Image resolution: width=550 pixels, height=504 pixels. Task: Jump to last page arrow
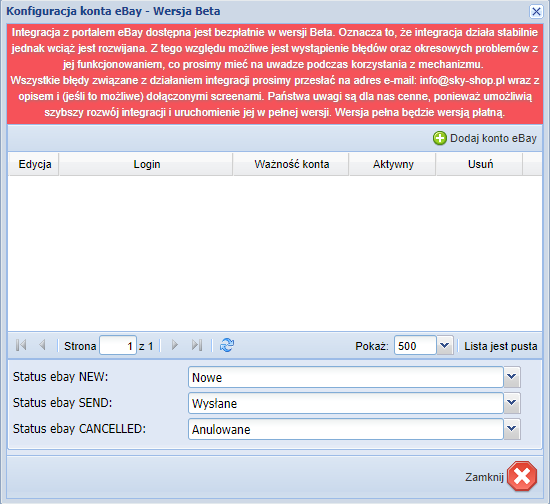click(x=197, y=345)
